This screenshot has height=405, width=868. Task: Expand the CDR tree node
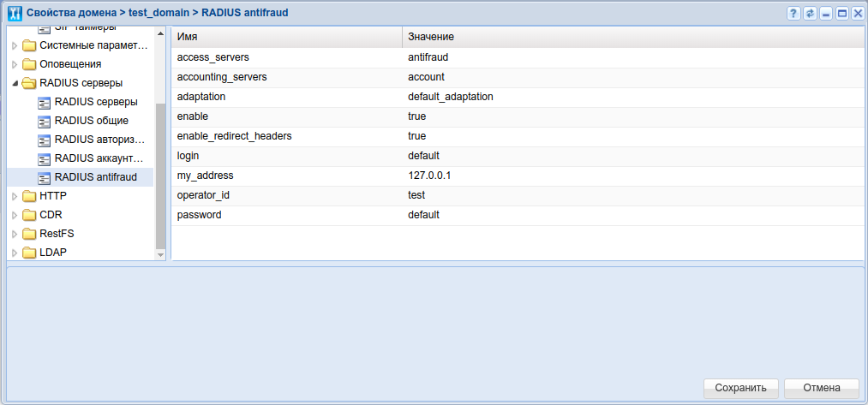click(x=15, y=215)
